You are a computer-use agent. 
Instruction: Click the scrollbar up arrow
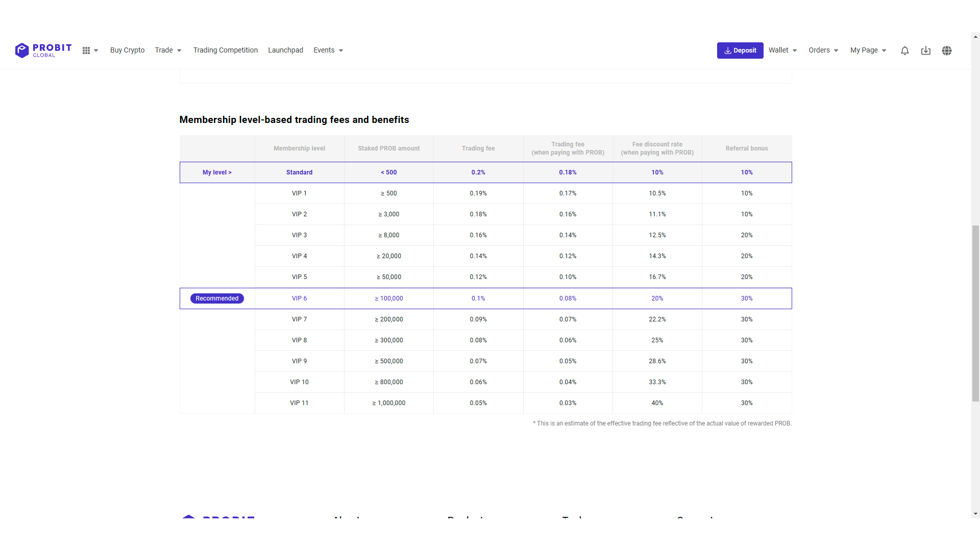point(975,37)
